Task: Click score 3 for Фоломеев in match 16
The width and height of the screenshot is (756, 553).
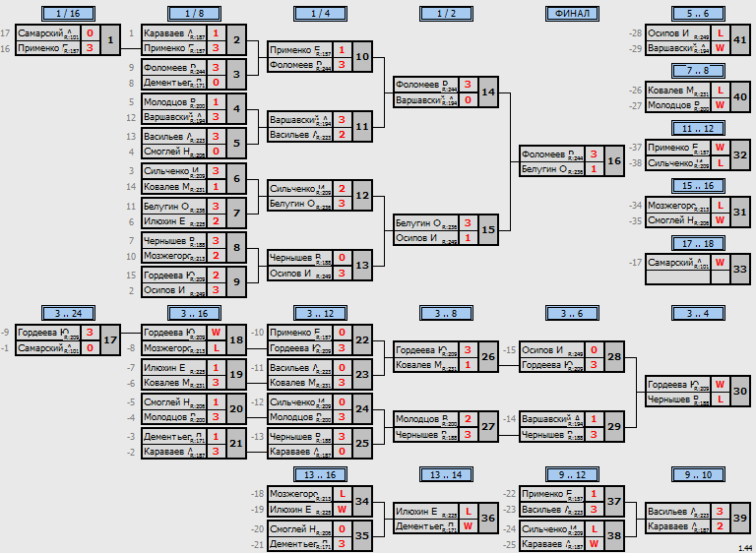Action: pos(594,154)
